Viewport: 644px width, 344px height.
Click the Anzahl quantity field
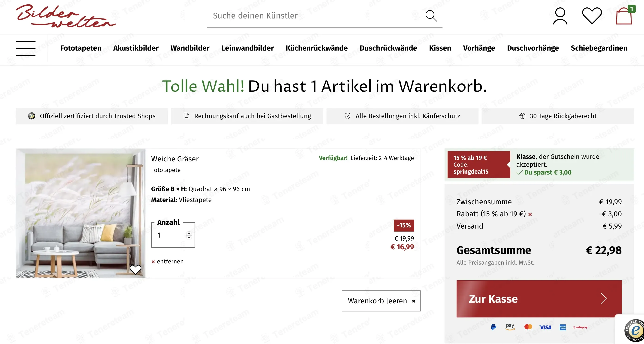tap(173, 235)
